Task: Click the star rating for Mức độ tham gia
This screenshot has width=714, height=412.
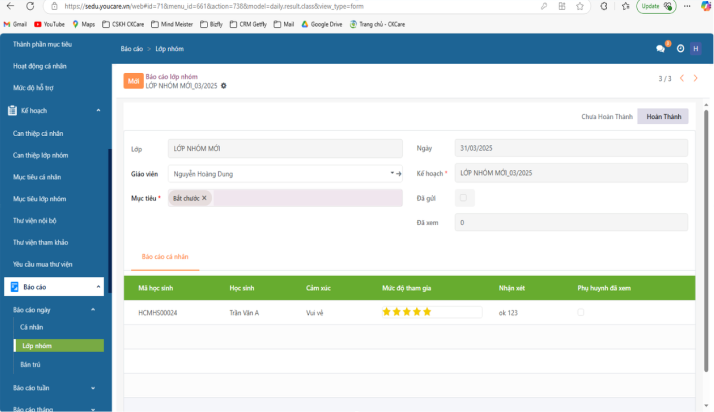Action: [407, 313]
